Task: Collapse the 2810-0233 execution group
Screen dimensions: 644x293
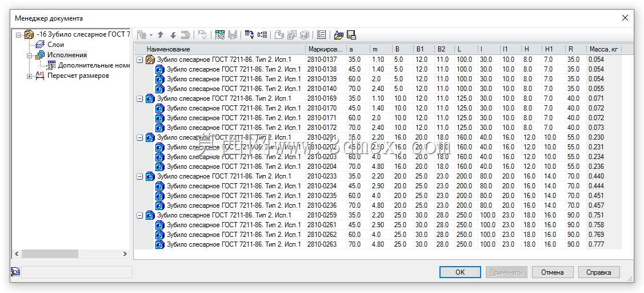Action: point(139,176)
